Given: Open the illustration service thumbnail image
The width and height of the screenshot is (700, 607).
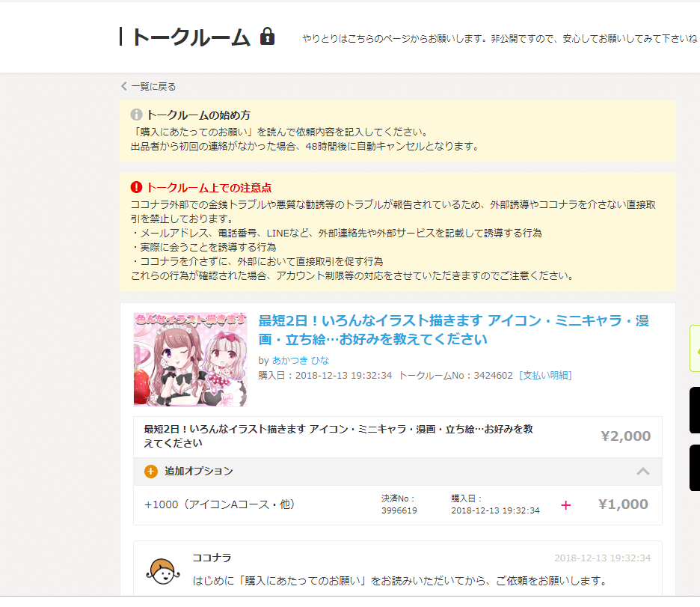Looking at the screenshot, I should click(x=190, y=359).
